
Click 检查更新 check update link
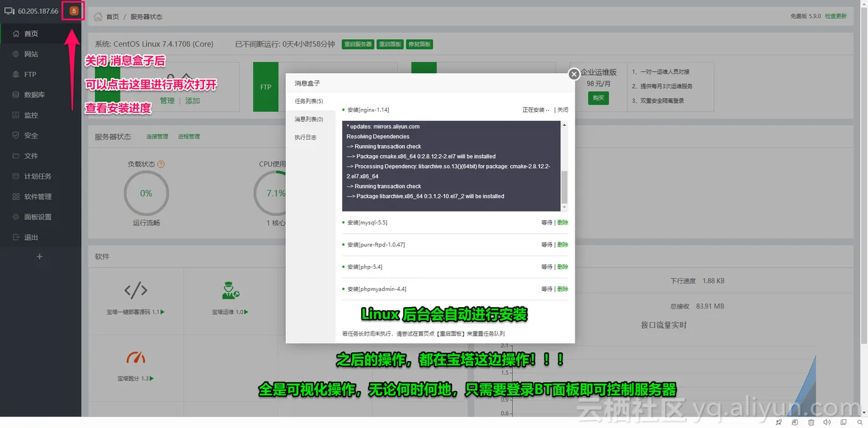coord(835,16)
